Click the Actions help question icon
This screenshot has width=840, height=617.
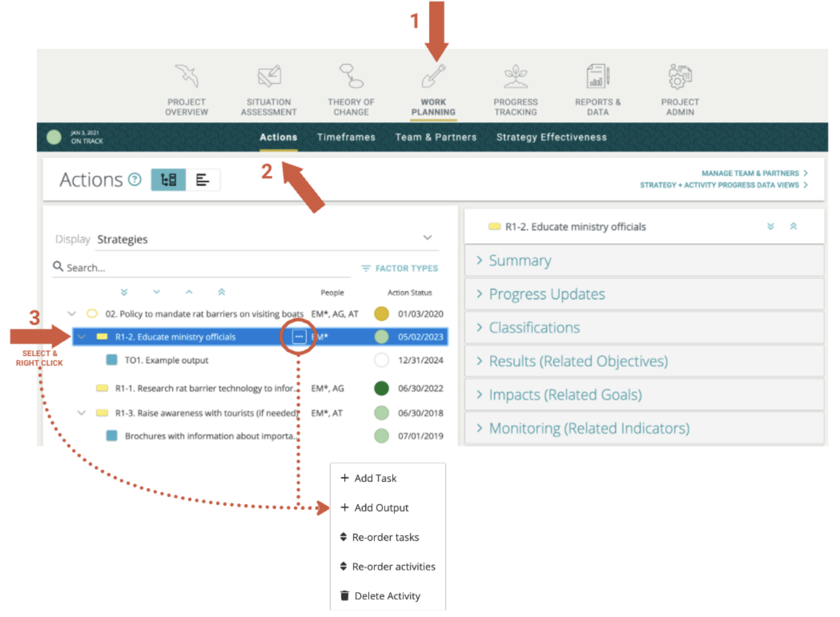pyautogui.click(x=135, y=179)
